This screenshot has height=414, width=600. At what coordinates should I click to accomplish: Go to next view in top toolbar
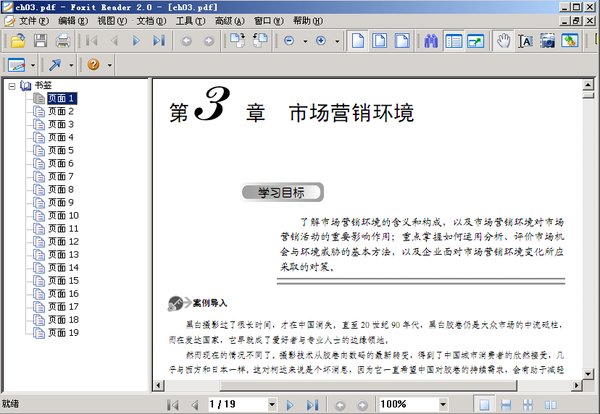click(x=209, y=41)
